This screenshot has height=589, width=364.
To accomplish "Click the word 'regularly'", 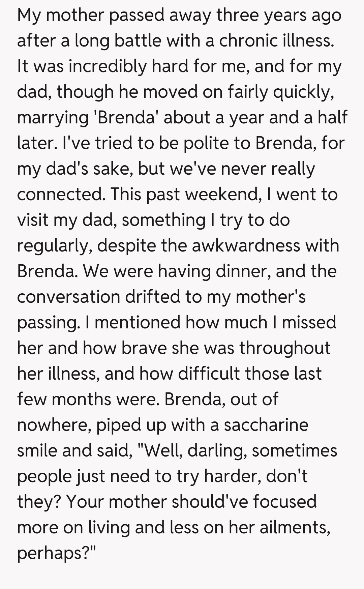I will 55,246.
